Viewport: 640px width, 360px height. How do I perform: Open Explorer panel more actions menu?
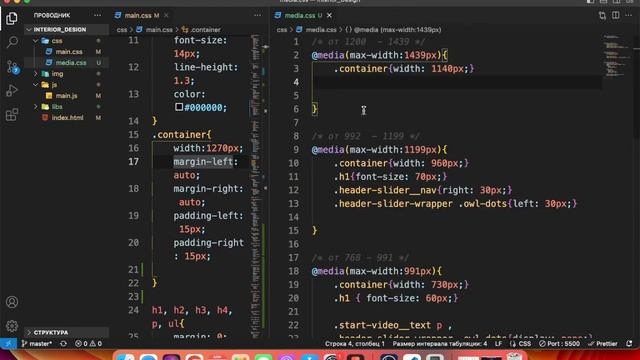97,15
